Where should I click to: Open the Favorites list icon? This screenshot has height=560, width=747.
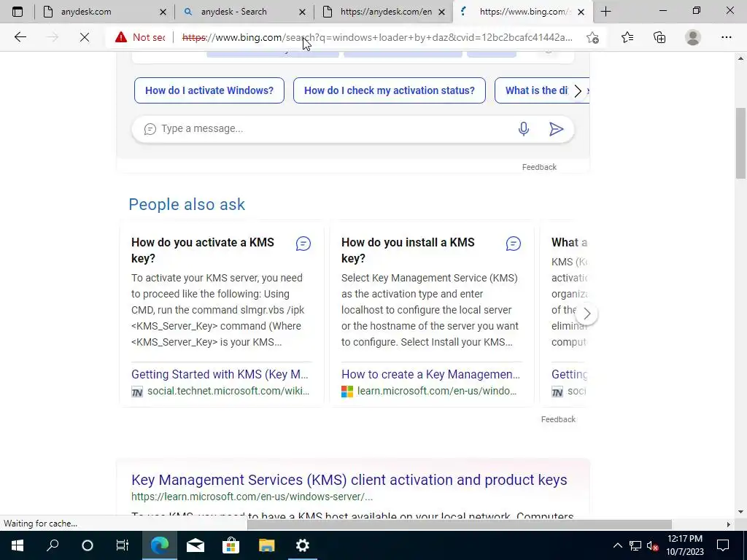(627, 37)
